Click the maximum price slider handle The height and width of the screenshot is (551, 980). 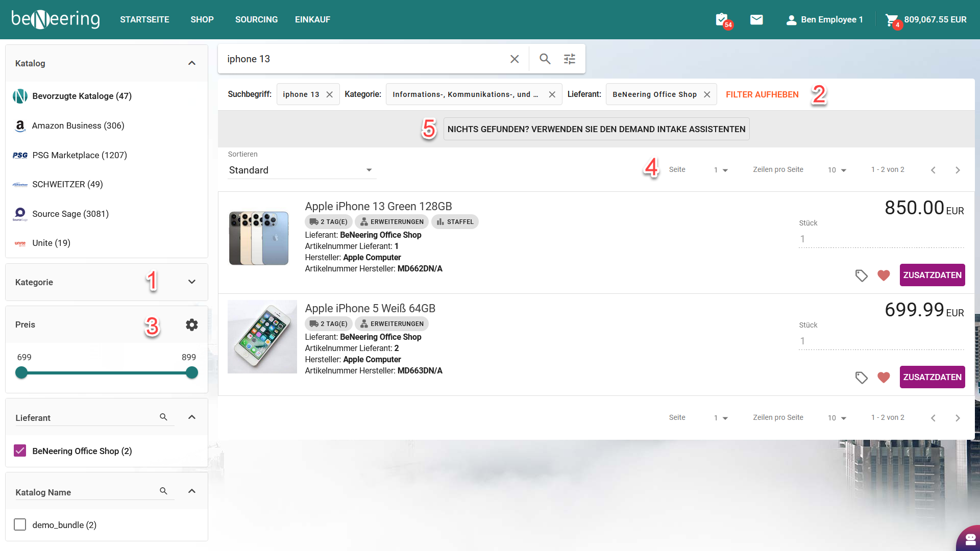click(x=192, y=373)
